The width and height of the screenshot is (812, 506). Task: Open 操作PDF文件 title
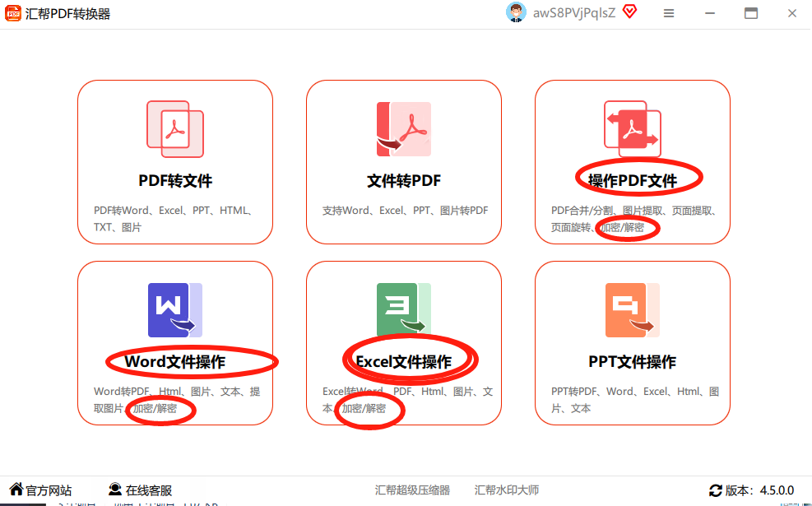click(633, 181)
